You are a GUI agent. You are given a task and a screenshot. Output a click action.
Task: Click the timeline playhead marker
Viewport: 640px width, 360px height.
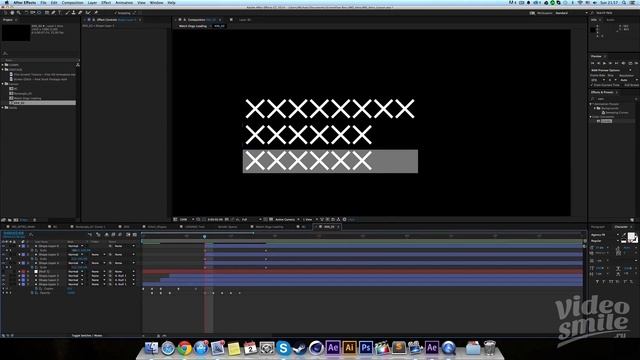pyautogui.click(x=204, y=236)
